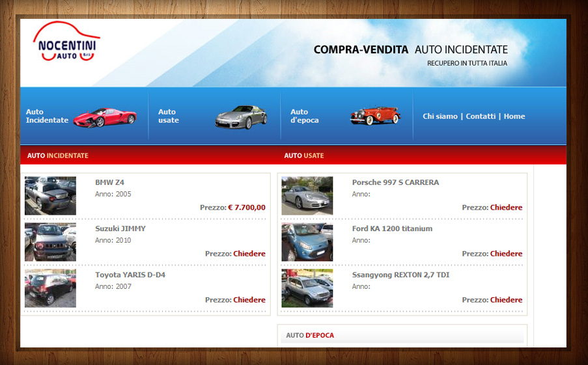Click the red crashed Ferrari image
Screen dimensions: 588x365
coord(105,117)
